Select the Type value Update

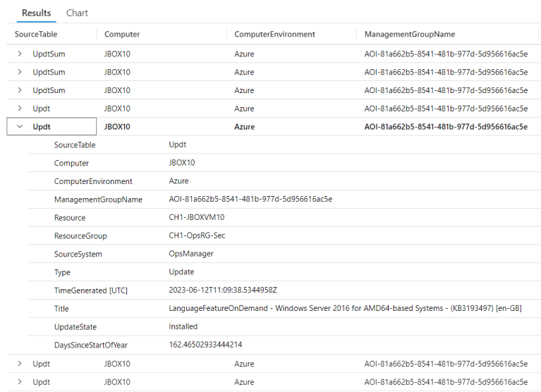pyautogui.click(x=181, y=272)
